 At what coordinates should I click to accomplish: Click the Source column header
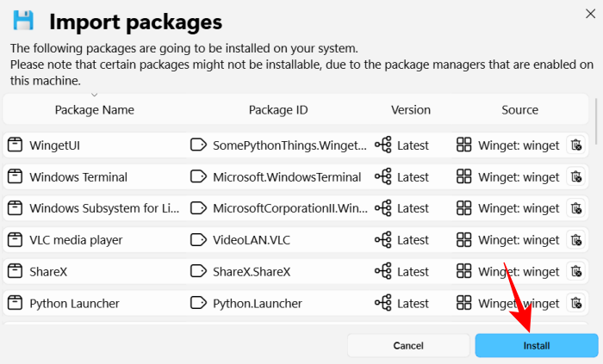tap(519, 110)
